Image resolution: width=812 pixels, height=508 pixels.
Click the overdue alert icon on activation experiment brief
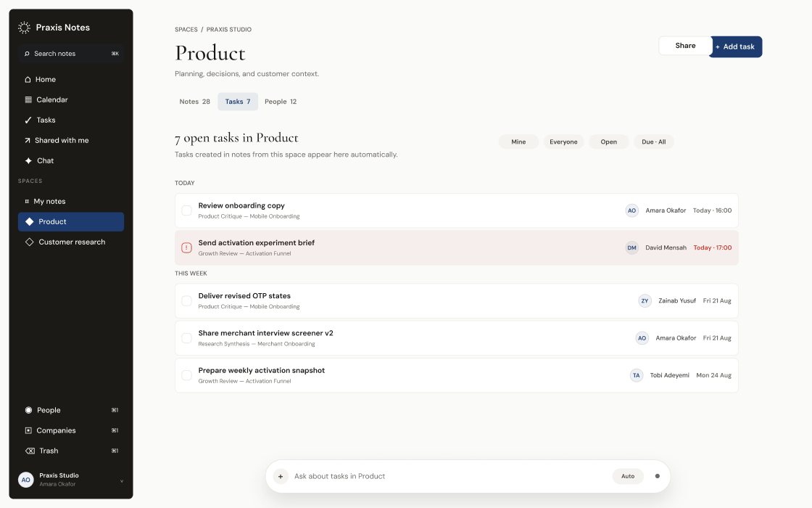[186, 247]
